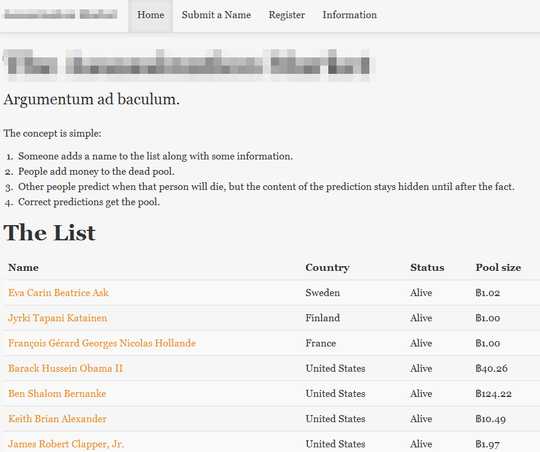Image resolution: width=540 pixels, height=452 pixels.
Task: Select the Finland country cell
Action: pos(323,318)
